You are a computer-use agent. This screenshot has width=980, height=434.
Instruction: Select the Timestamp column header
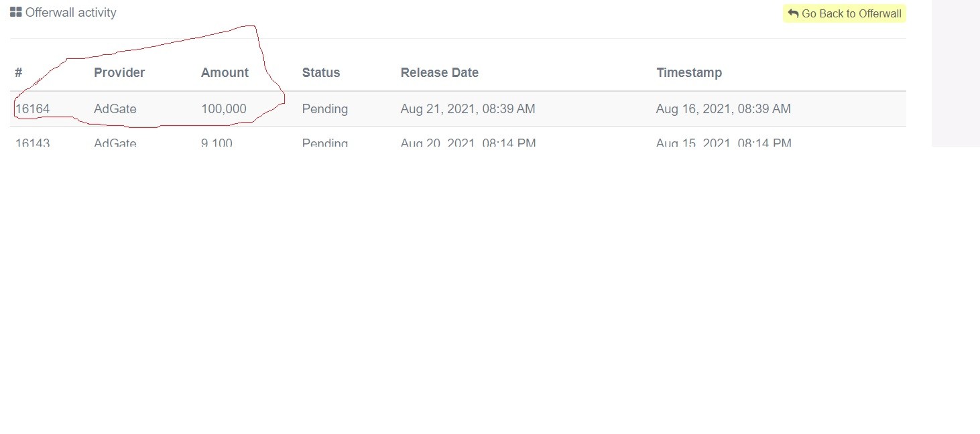point(689,72)
